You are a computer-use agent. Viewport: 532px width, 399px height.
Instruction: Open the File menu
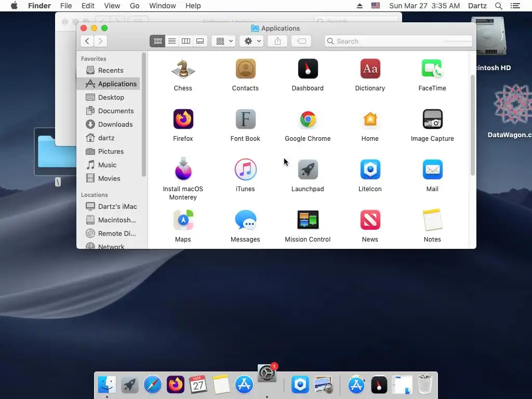click(x=66, y=6)
